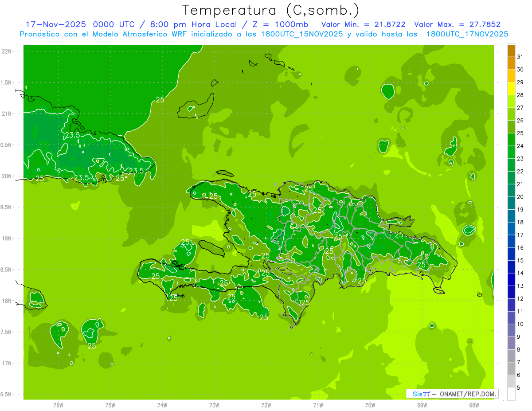Click the "68W" longitude axis label

(474, 405)
